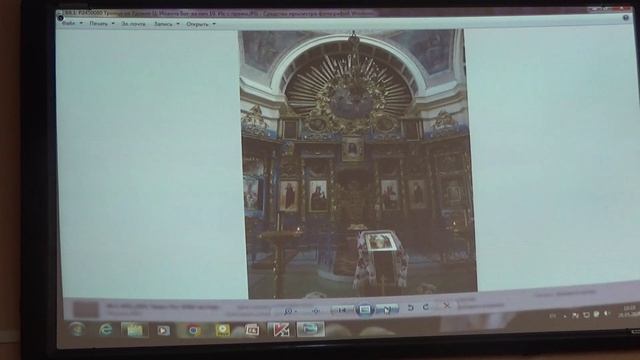
Task: Open the Windows Start button
Action: 77,329
